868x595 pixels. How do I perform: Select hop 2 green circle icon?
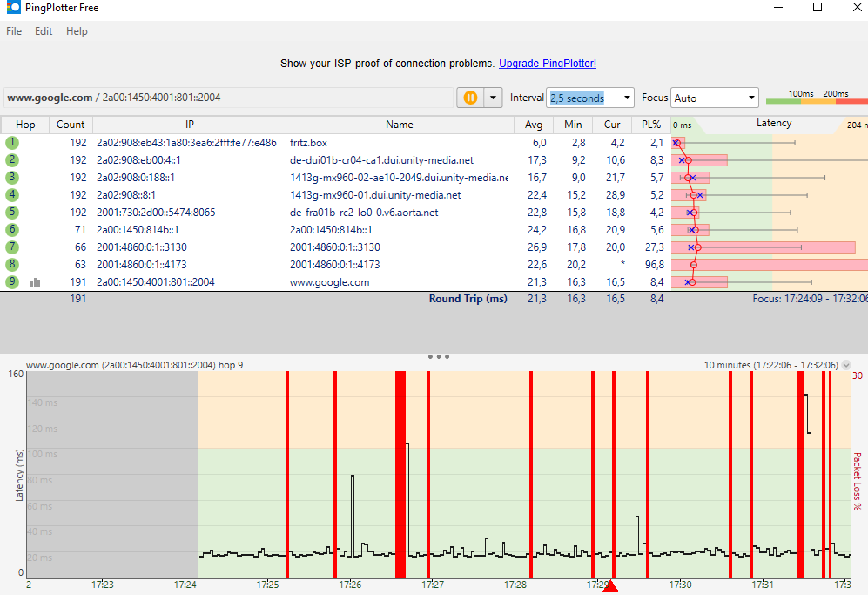point(12,160)
